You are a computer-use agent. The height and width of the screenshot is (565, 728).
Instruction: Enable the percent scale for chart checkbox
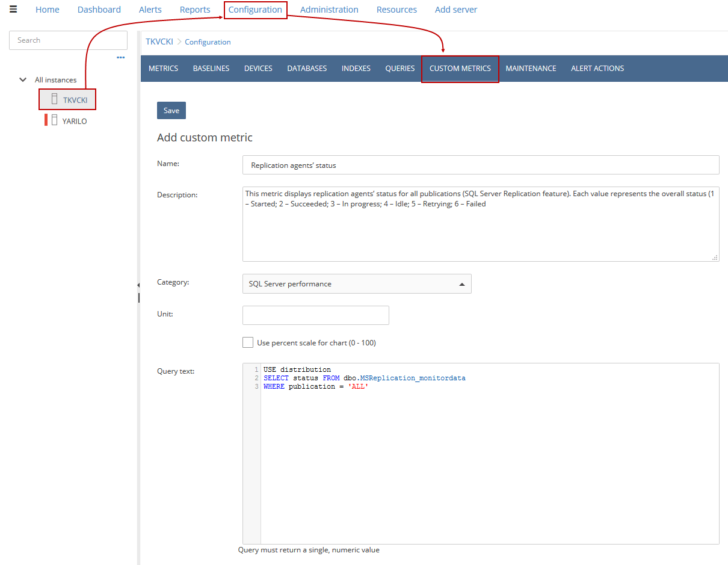tap(248, 342)
